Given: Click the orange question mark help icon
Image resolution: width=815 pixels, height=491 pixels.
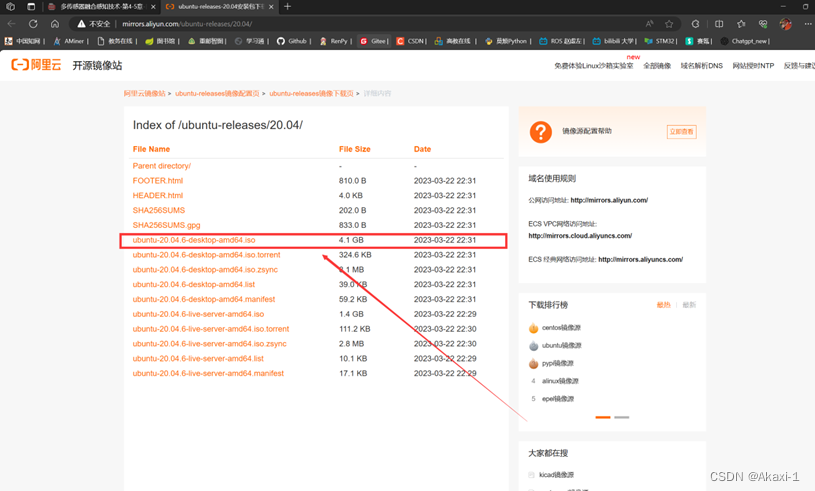Looking at the screenshot, I should pyautogui.click(x=541, y=132).
